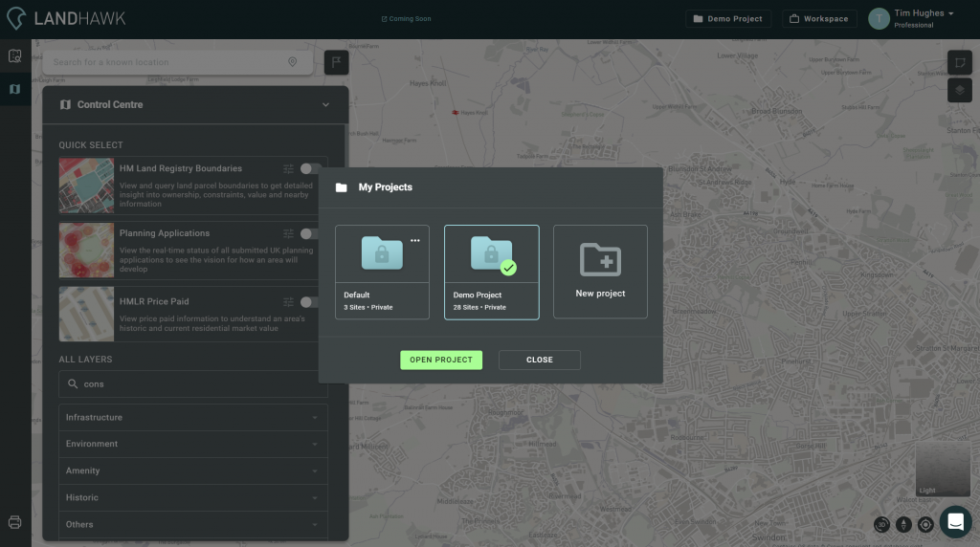Viewport: 980px width, 547px height.
Task: Open the chat support widget
Action: [x=955, y=521]
